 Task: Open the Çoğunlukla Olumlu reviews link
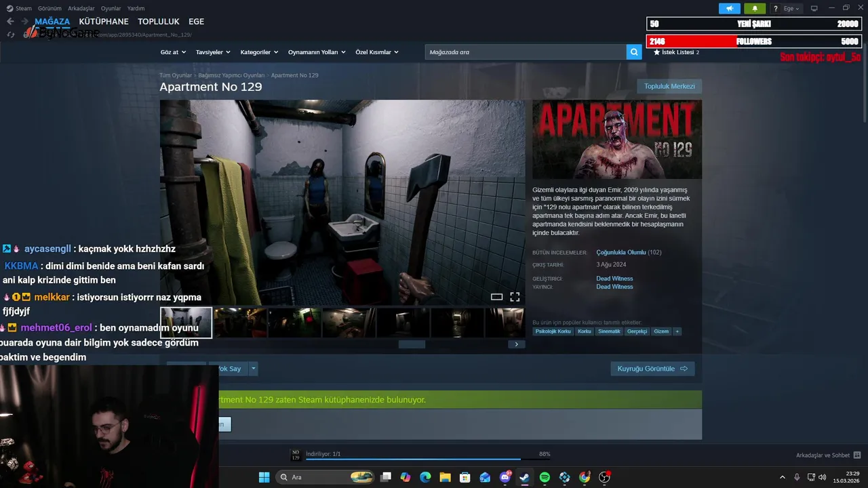point(621,252)
